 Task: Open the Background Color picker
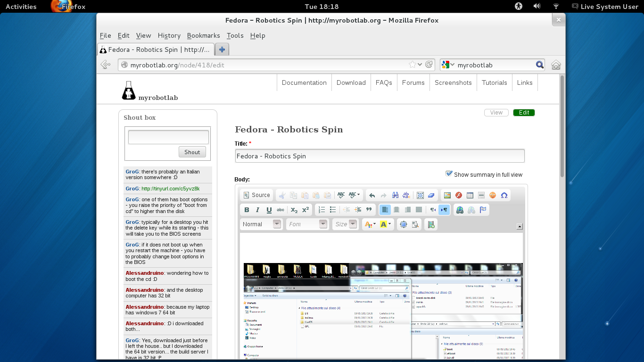(386, 224)
